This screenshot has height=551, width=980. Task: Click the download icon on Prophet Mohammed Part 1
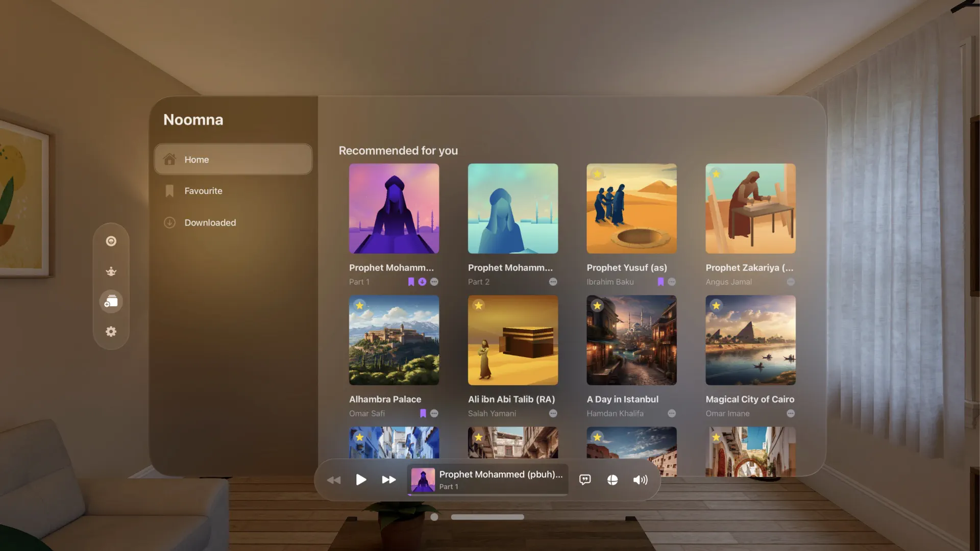coord(422,282)
